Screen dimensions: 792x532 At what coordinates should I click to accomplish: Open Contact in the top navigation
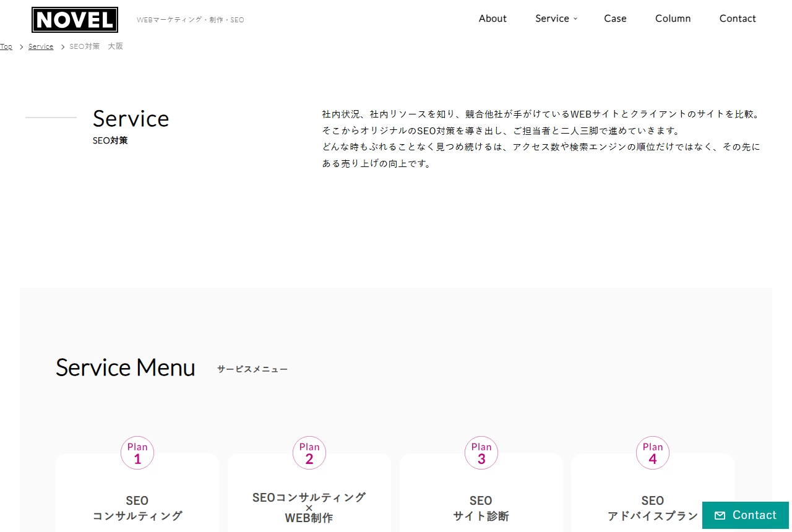(x=738, y=19)
